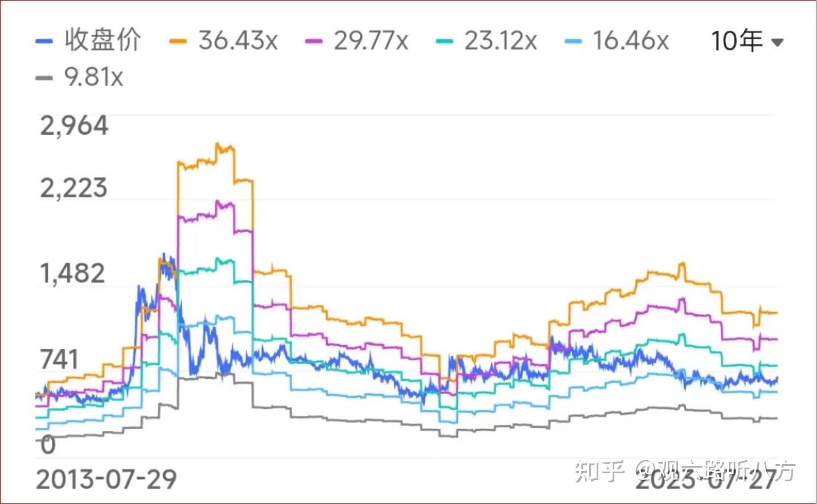Click the purple 29.77x legend marker
The image size is (817, 504).
(314, 42)
